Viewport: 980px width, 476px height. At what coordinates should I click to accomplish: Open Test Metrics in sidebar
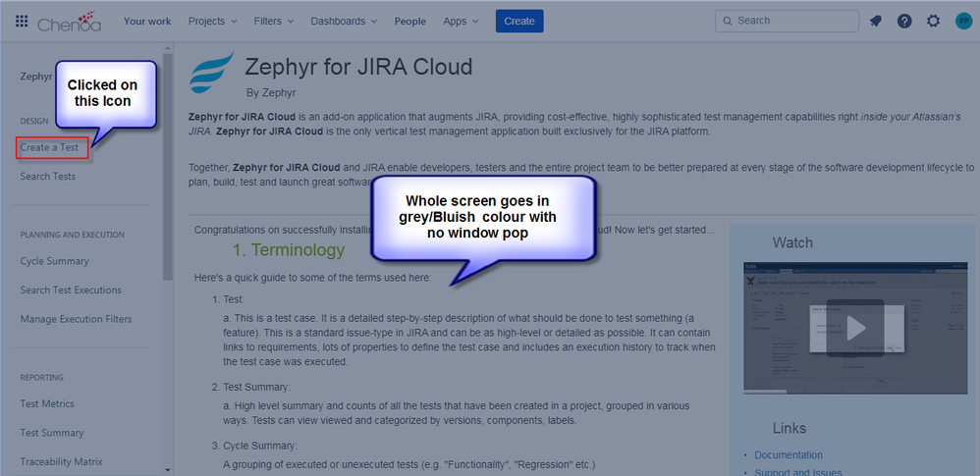(47, 403)
